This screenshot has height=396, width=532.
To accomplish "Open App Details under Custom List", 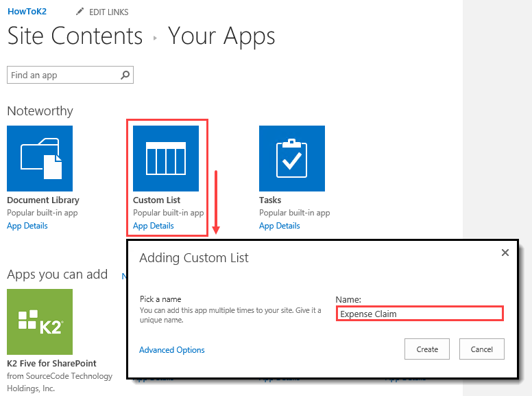I will pyautogui.click(x=154, y=226).
